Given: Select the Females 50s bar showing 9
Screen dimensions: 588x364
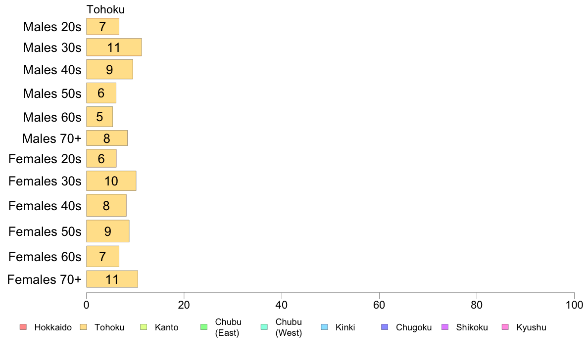Looking at the screenshot, I should (107, 231).
